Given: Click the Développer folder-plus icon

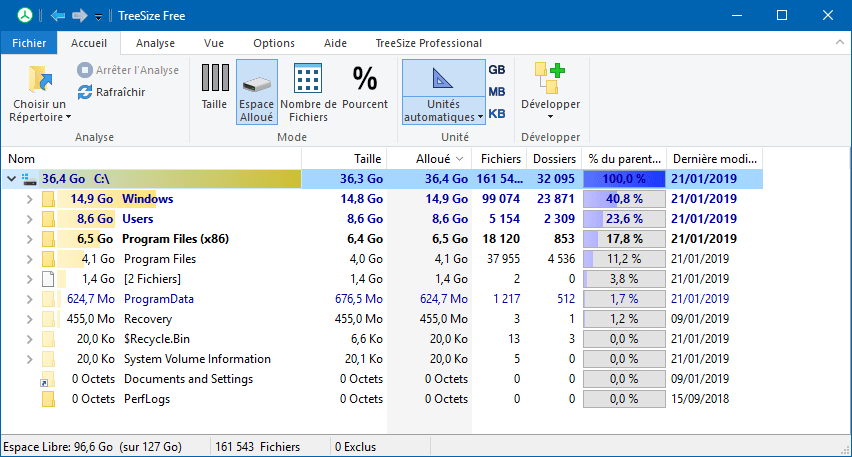Looking at the screenshot, I should (x=550, y=79).
